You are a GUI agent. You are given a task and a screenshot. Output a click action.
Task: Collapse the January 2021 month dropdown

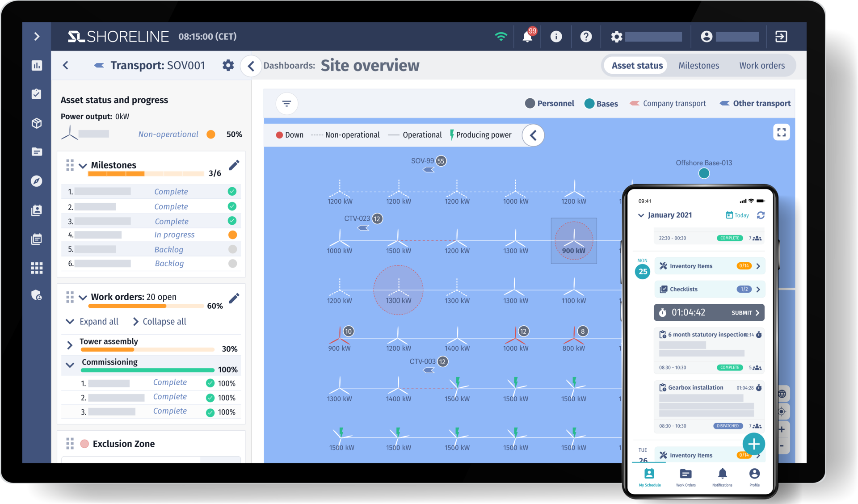tap(641, 215)
